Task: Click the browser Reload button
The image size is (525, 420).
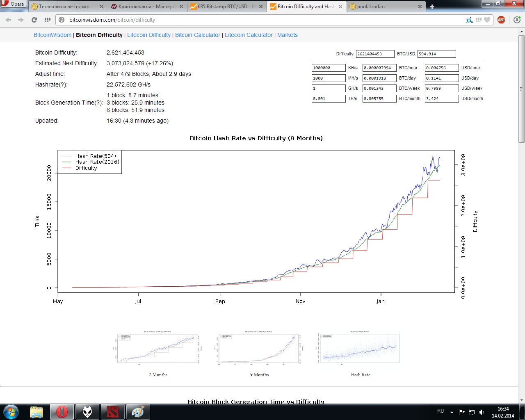Action: [34, 20]
